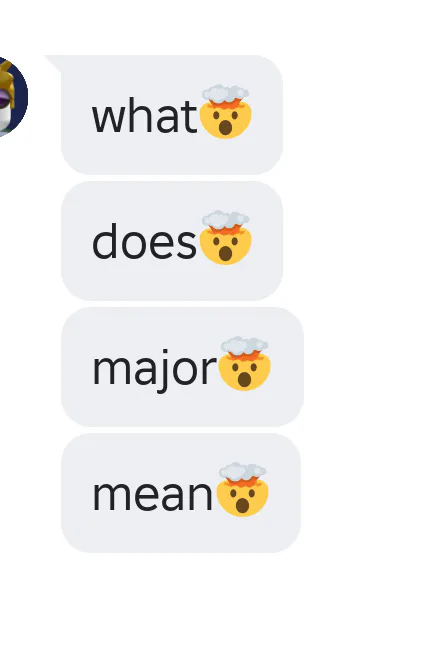Click empty space right of the "does" bubble
Viewport: 425px width, 646px height.
(354, 241)
